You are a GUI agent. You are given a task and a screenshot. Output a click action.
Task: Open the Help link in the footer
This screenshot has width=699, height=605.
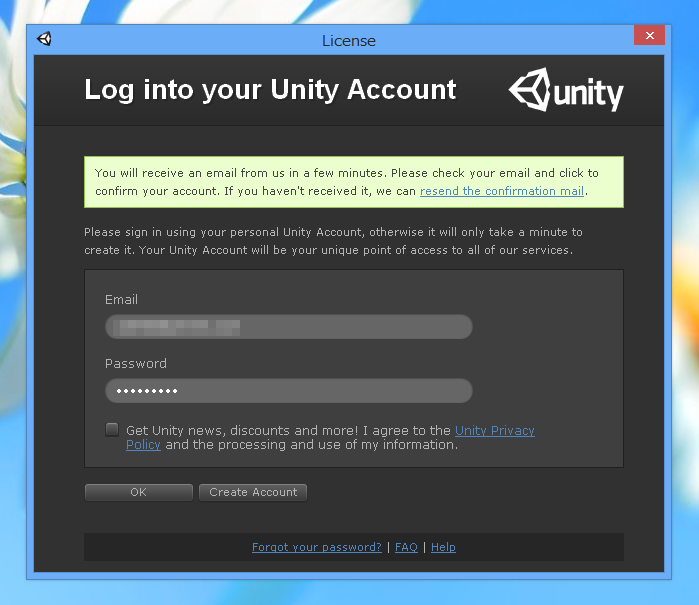pos(443,547)
